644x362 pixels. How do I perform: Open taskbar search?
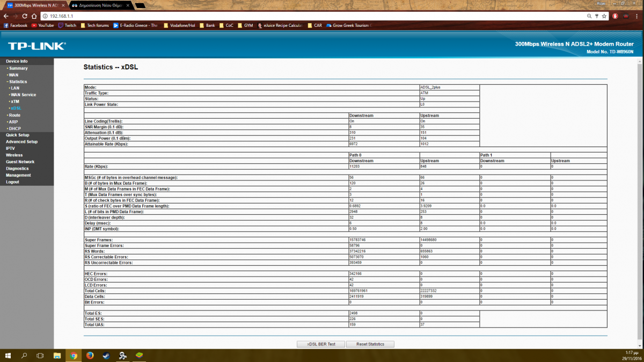tap(24, 356)
